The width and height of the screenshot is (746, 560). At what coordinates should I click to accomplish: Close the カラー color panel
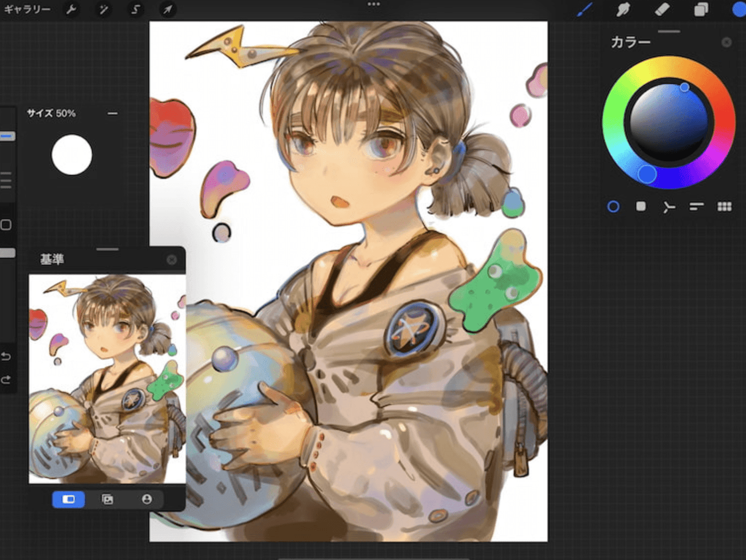pos(726,42)
